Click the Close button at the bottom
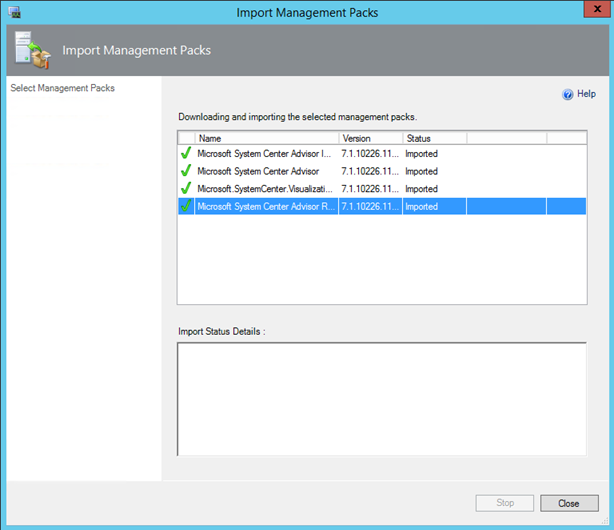614x530 pixels. (569, 503)
